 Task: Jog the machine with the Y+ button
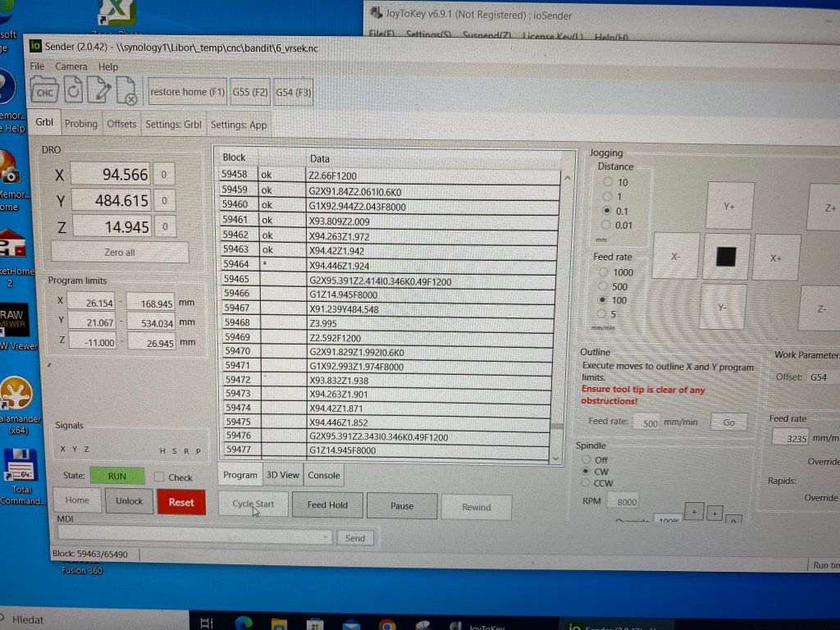tap(728, 207)
